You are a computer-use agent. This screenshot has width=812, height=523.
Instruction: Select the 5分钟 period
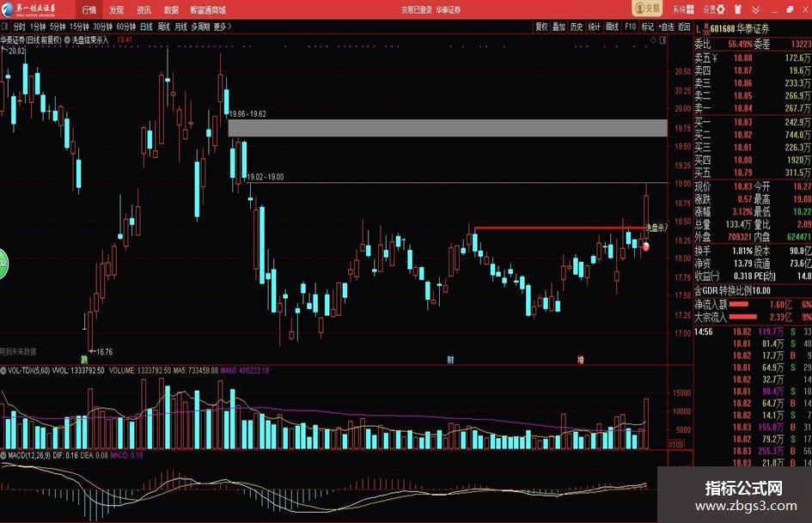pyautogui.click(x=58, y=27)
